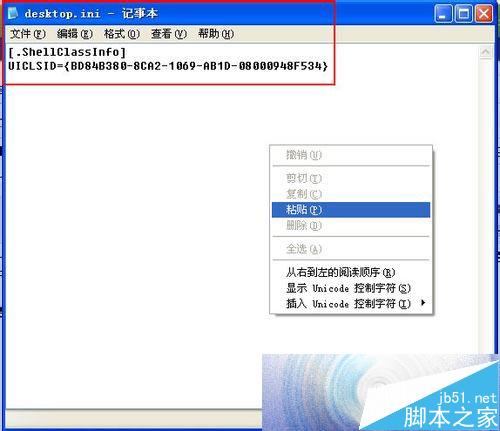Select 删除(D) in context menu
The image size is (500, 431).
click(x=351, y=226)
